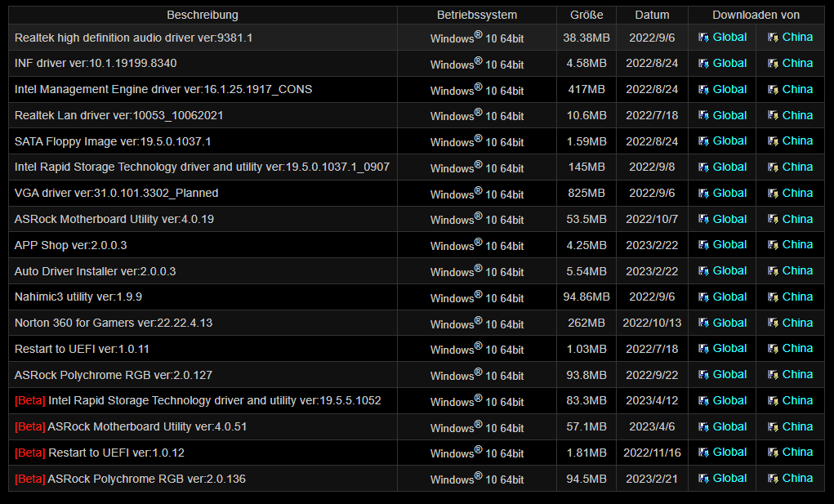The image size is (834, 504).
Task: Download Norton 360 for Gamers from China link
Action: tap(797, 323)
